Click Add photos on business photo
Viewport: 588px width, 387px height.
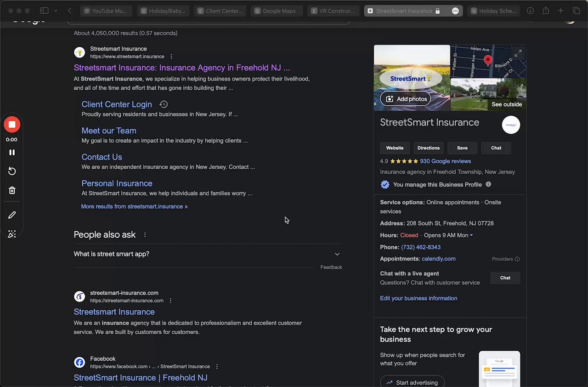(405, 99)
